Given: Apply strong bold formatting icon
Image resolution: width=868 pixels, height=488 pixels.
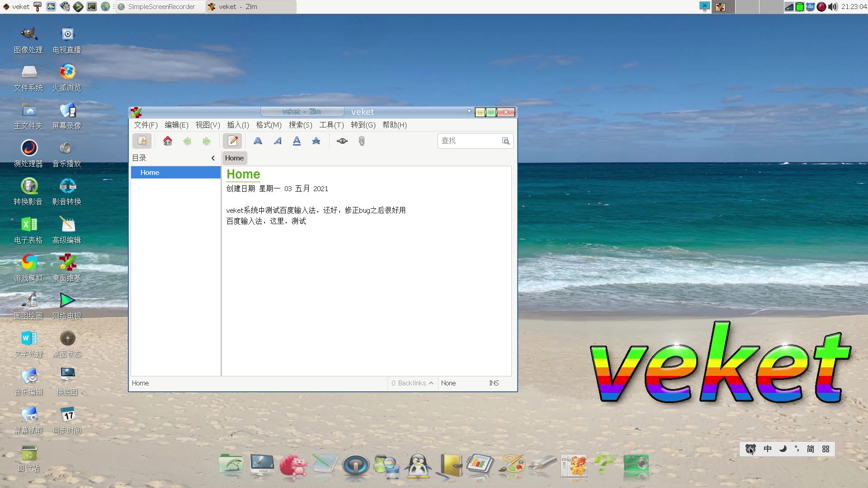Looking at the screenshot, I should [x=258, y=141].
